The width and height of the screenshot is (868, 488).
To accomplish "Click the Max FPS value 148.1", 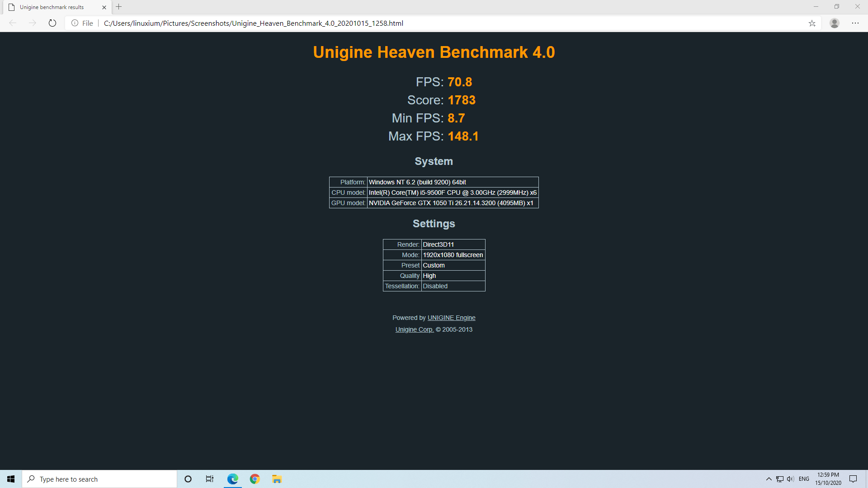I will (463, 136).
